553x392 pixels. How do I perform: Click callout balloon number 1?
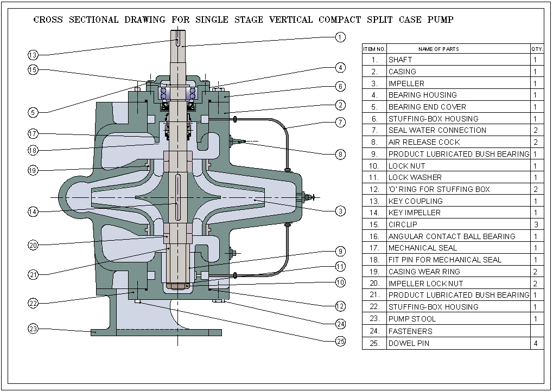tap(340, 37)
